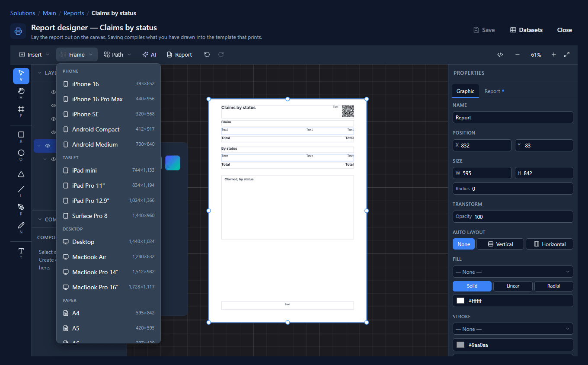The height and width of the screenshot is (365, 588).
Task: Choose the Linear fill type
Action: pos(513,286)
